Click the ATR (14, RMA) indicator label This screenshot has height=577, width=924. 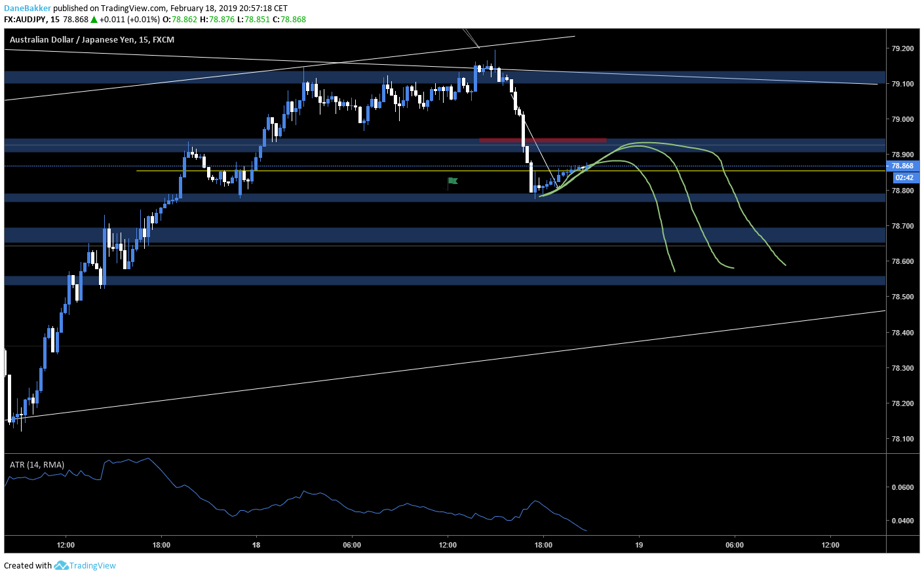pyautogui.click(x=37, y=464)
